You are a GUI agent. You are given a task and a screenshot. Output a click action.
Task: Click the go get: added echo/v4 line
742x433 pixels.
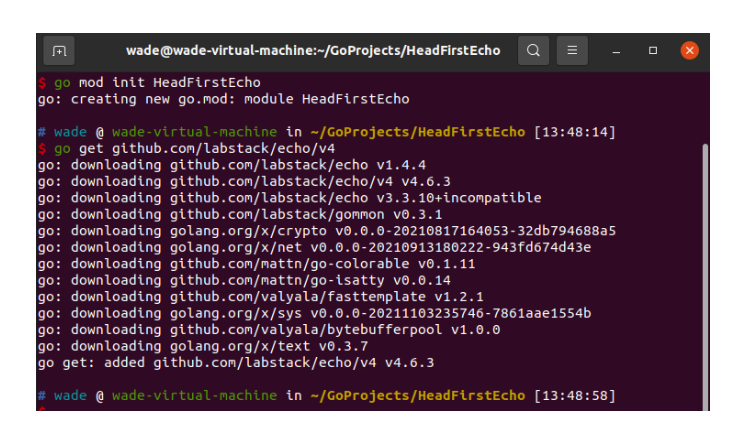[236, 363]
